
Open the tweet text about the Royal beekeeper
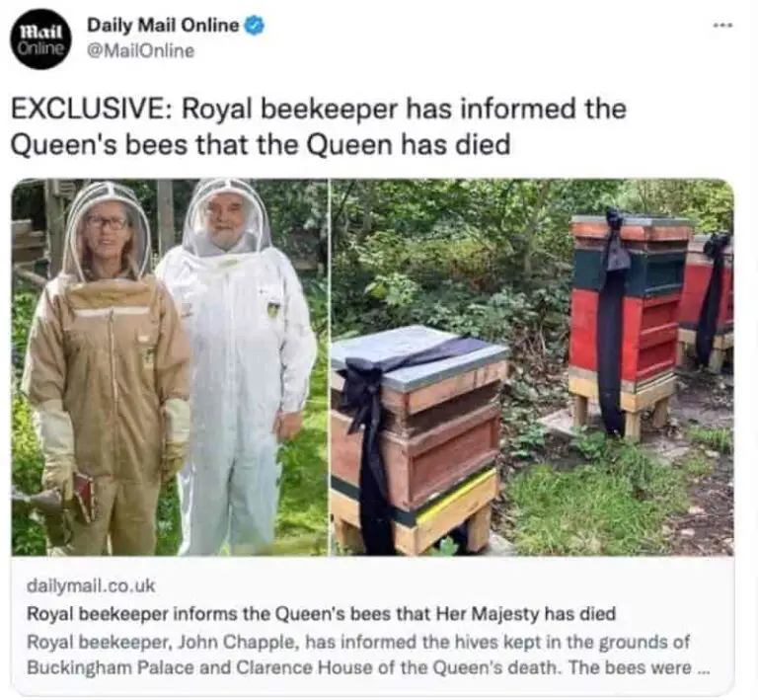[319, 126]
